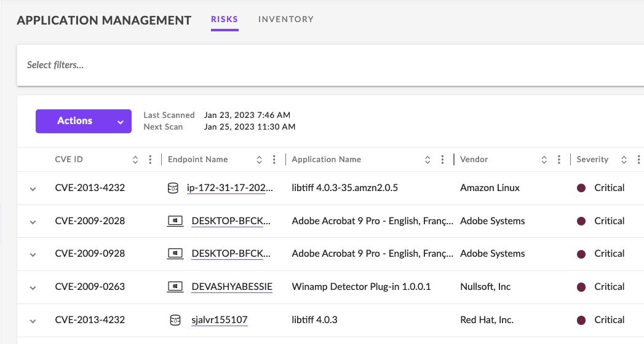Screen dimensions: 644x344
Task: Sort by Severity column
Action: (x=624, y=160)
